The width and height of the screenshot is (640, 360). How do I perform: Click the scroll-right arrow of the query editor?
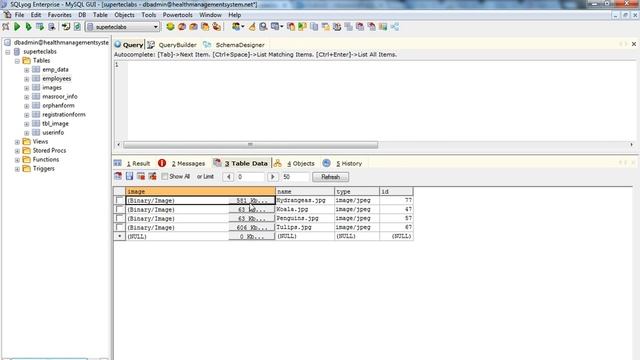coord(631,144)
